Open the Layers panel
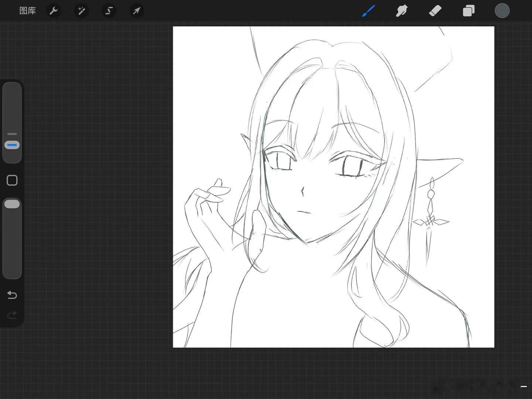Image resolution: width=532 pixels, height=399 pixels. coord(468,11)
